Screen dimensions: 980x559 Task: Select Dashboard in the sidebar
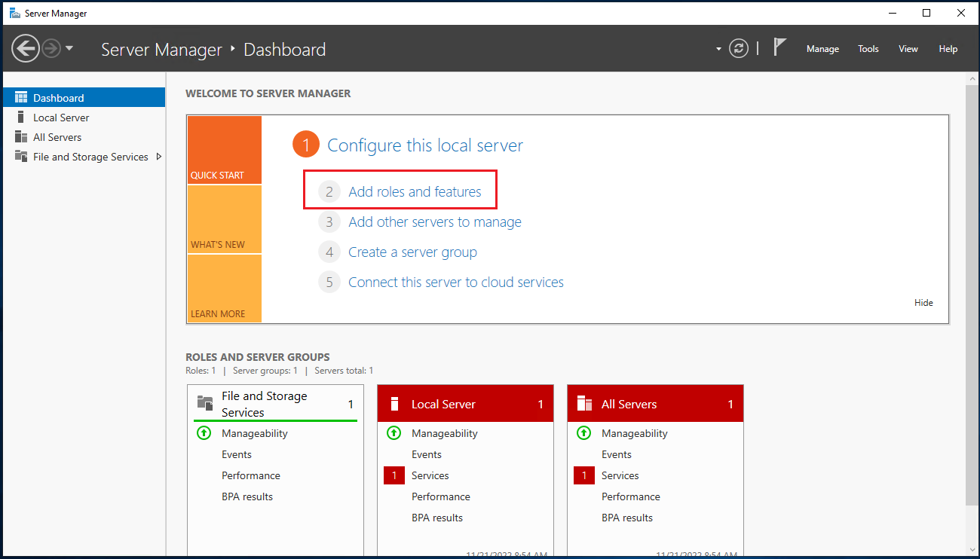click(x=84, y=98)
